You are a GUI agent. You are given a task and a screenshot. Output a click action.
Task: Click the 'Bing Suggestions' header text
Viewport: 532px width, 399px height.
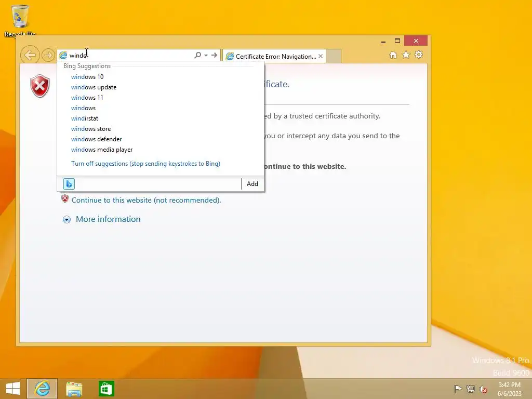coord(87,66)
